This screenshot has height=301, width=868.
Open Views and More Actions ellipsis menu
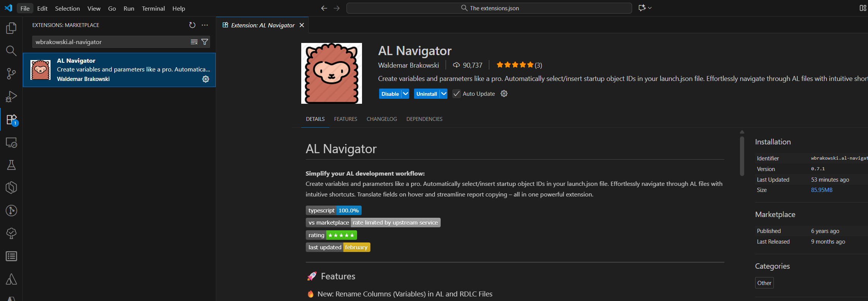205,25
